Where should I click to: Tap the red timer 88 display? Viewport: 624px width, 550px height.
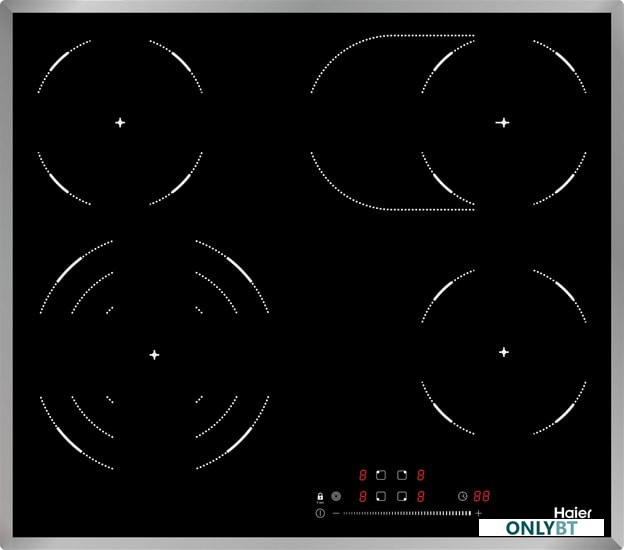pos(481,495)
